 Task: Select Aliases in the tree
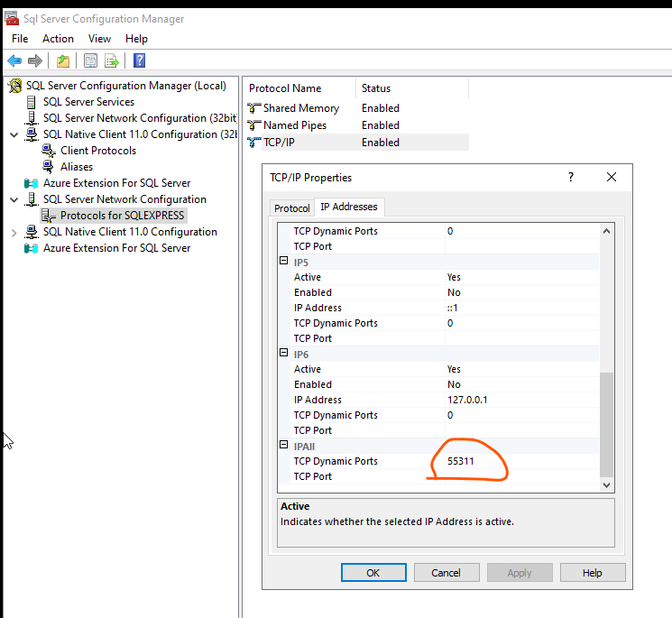point(77,167)
